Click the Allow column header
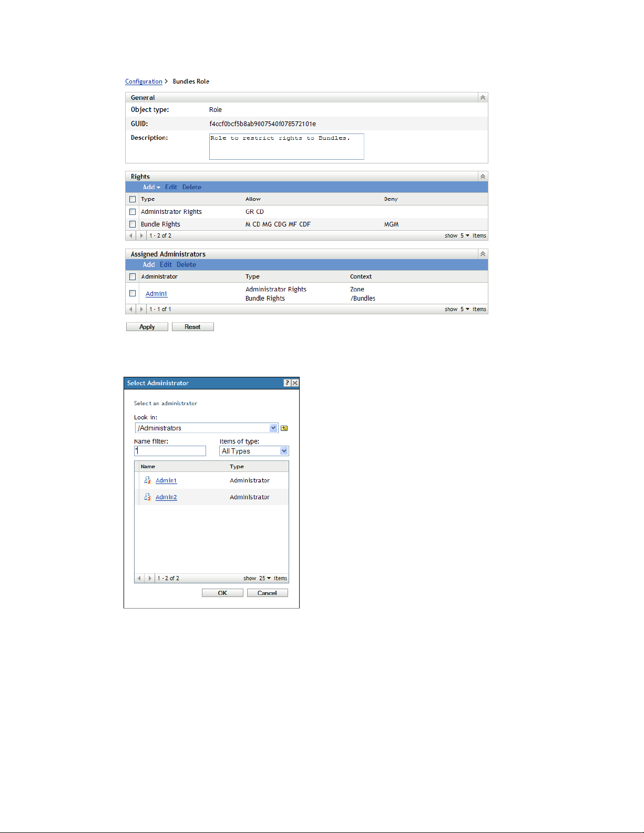Image resolution: width=644 pixels, height=833 pixels. coord(253,199)
